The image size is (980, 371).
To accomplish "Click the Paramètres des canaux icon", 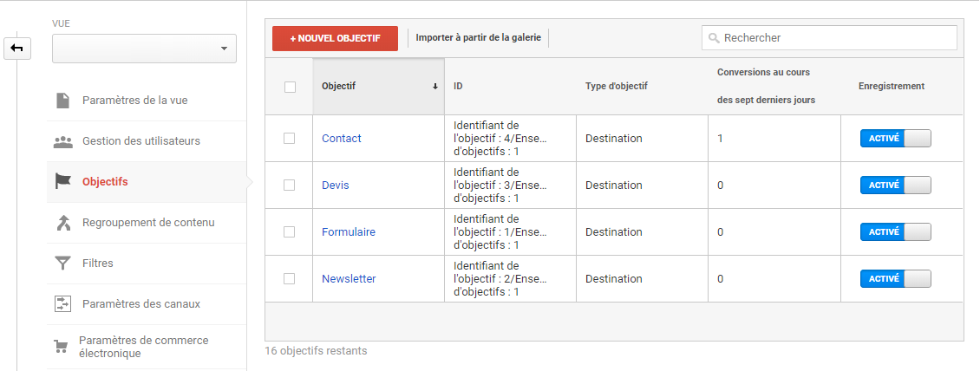I will pyautogui.click(x=62, y=304).
